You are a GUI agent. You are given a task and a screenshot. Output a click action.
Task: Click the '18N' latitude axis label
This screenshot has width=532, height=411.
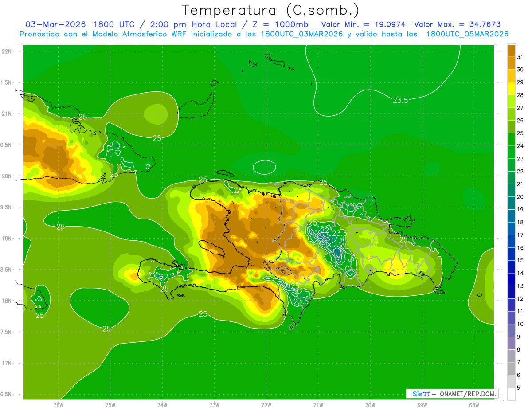(8, 301)
